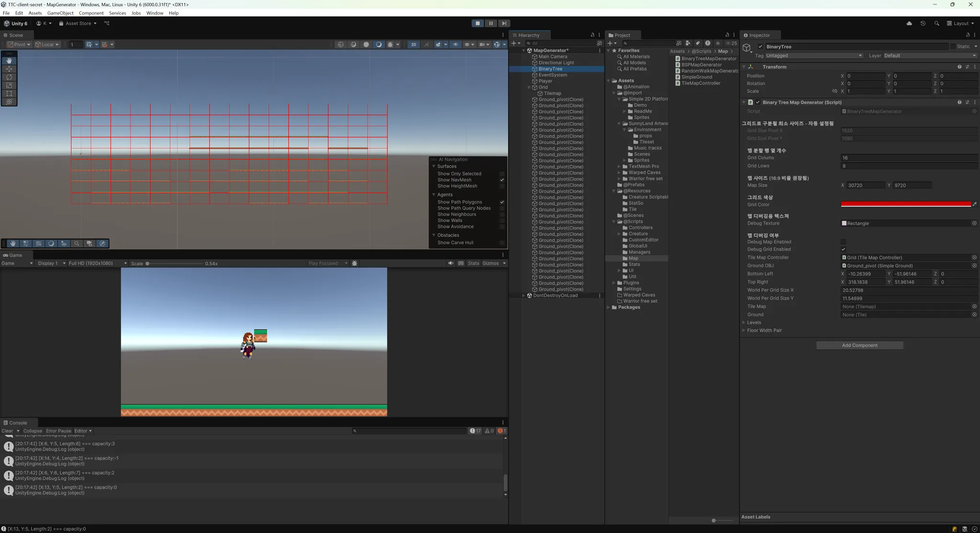Select the Rotate tool in Scene view
Image resolution: width=980 pixels, height=533 pixels.
click(x=9, y=77)
